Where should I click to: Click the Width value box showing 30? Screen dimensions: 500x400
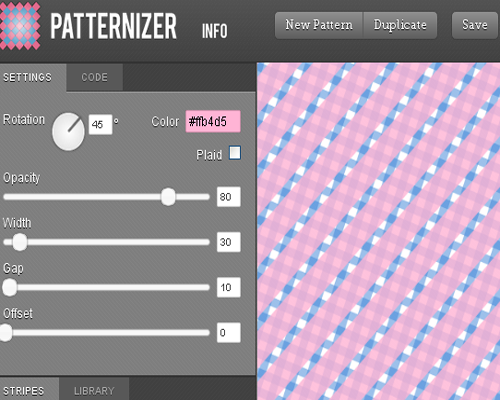coord(229,242)
